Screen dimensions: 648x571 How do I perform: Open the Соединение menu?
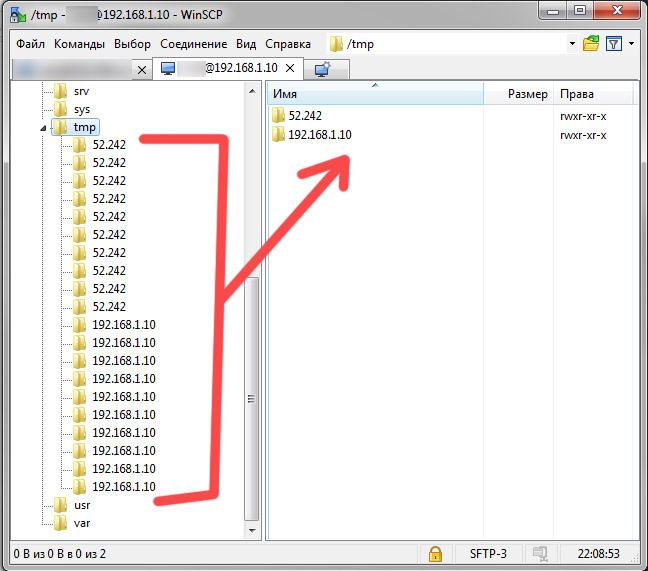pyautogui.click(x=193, y=44)
